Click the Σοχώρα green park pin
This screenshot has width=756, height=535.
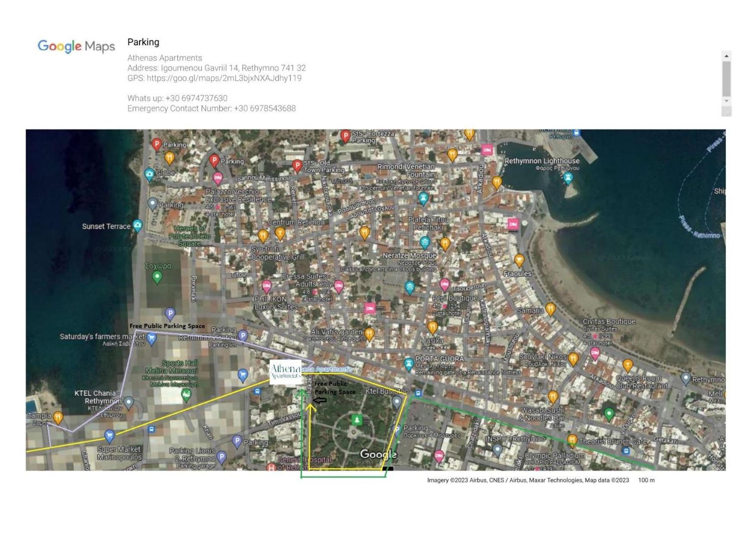point(157,277)
